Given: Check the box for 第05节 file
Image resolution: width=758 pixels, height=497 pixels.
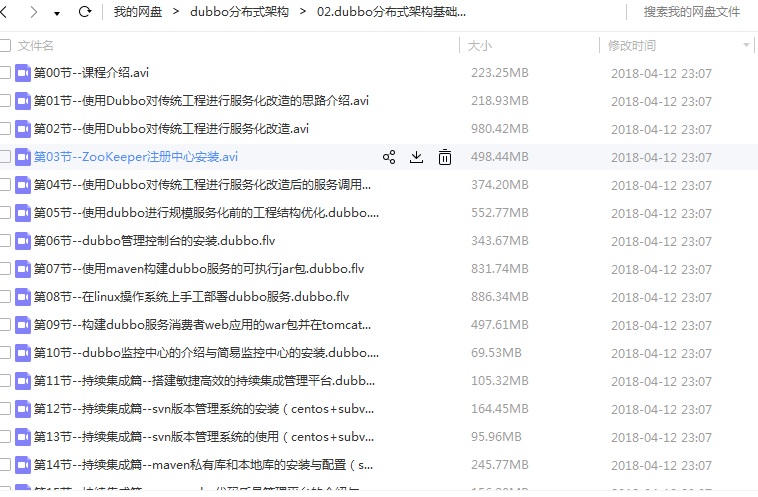Looking at the screenshot, I should point(5,213).
